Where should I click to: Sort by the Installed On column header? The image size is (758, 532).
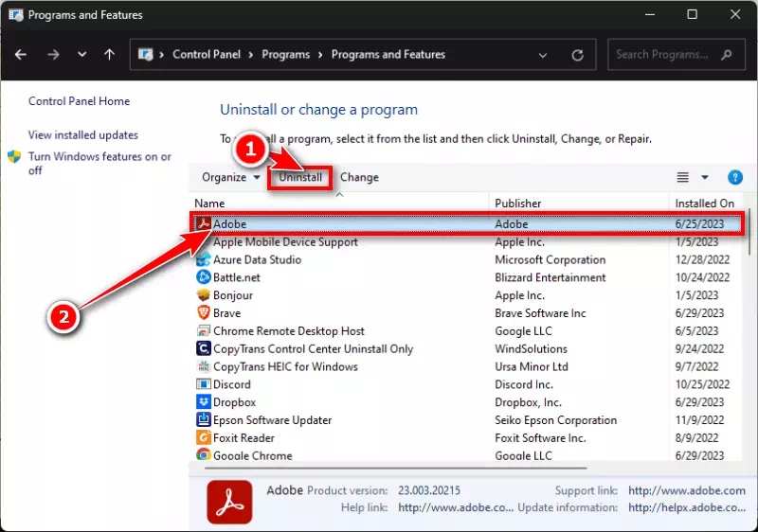pyautogui.click(x=704, y=204)
